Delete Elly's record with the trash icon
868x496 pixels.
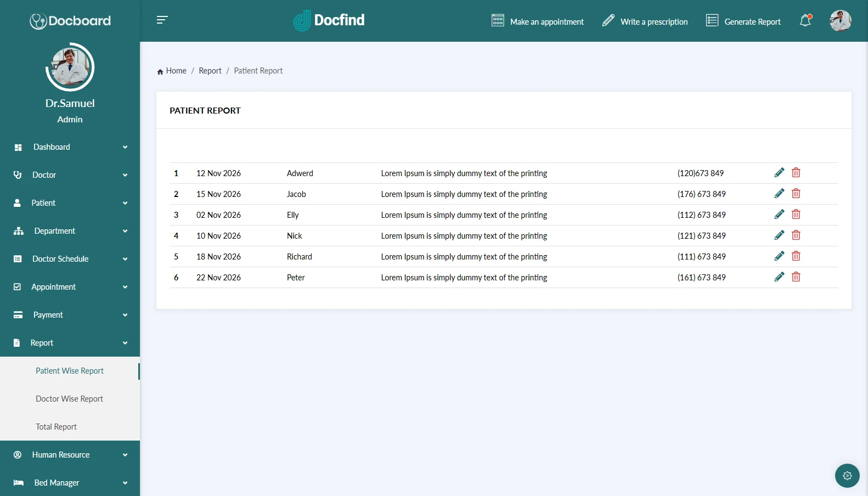click(796, 215)
